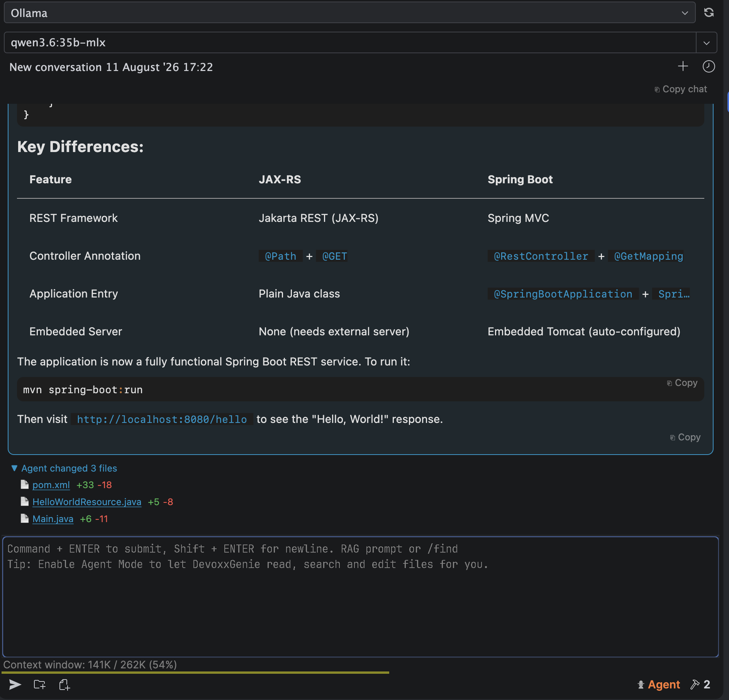Click the conversation title dated 11 August '26
The height and width of the screenshot is (700, 729).
(111, 67)
